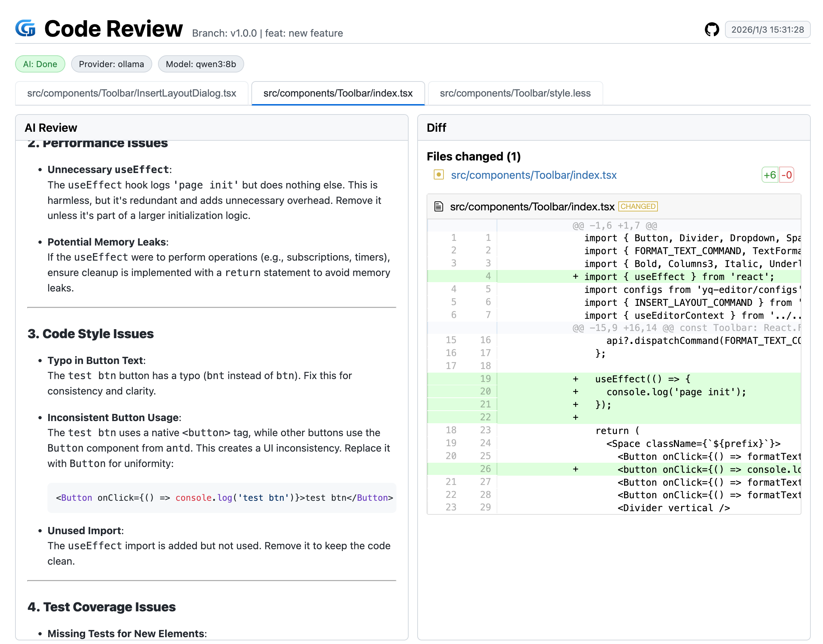The image size is (823, 644).
Task: Click the Provider: ollama badge
Action: (111, 64)
